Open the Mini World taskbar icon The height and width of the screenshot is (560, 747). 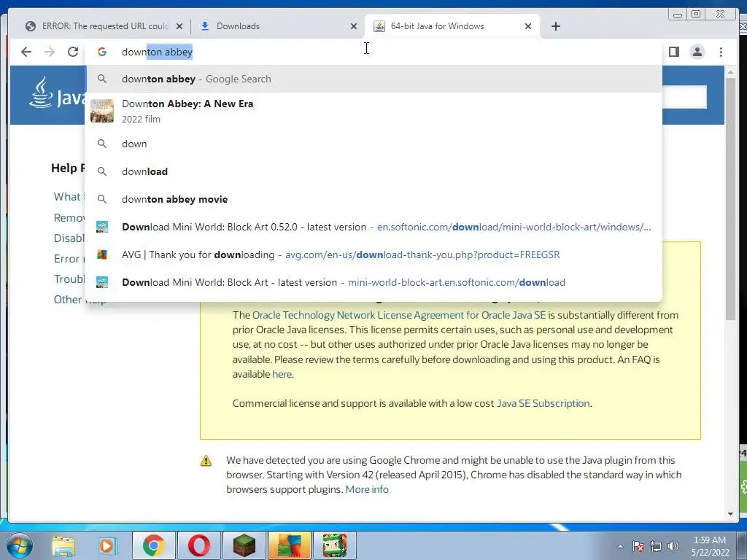coord(334,545)
